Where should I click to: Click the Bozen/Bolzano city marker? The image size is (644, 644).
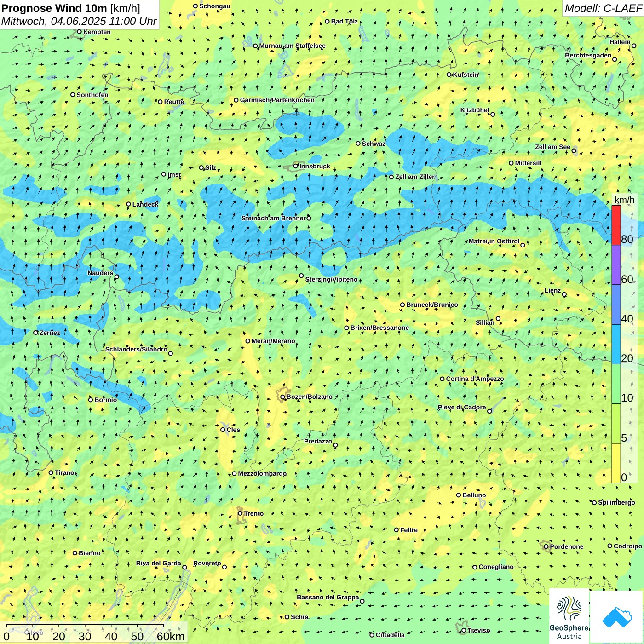point(282,397)
